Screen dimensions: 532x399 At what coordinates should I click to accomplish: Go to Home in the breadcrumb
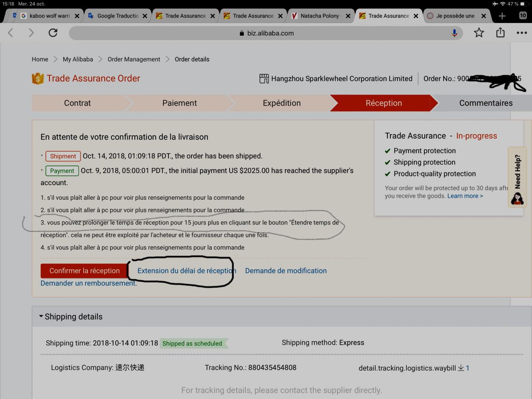click(40, 59)
